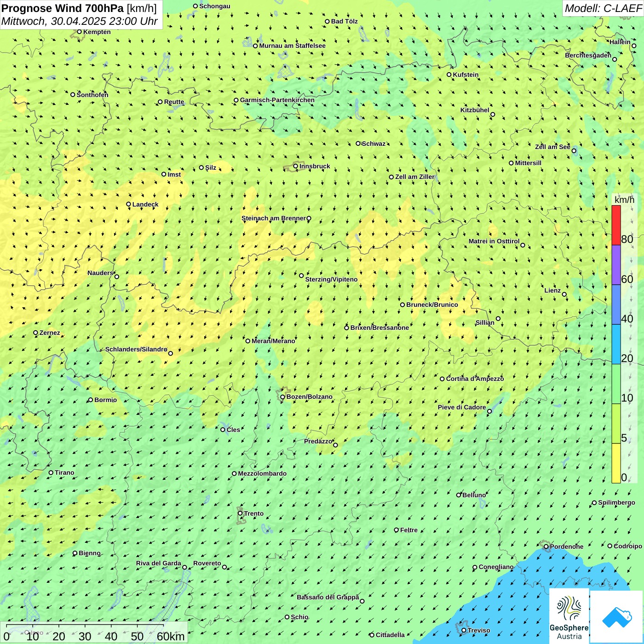Click the Nauders location dot

click(117, 276)
